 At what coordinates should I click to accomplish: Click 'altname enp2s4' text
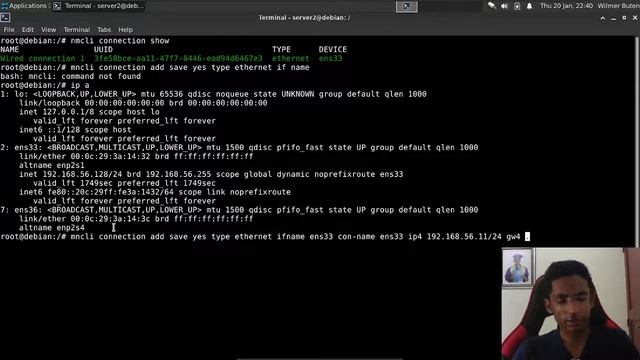(51, 228)
